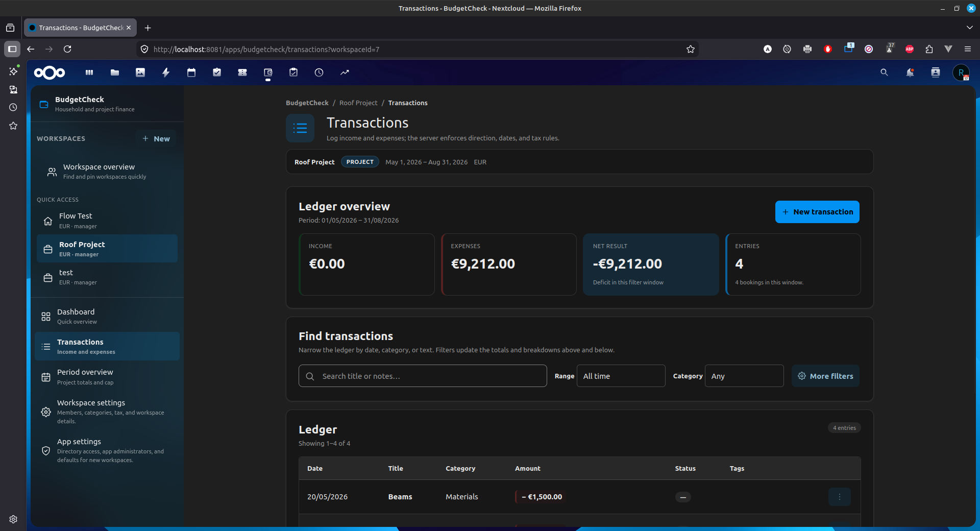
Task: Open the Tasks checkmark icon in top bar
Action: tap(217, 73)
